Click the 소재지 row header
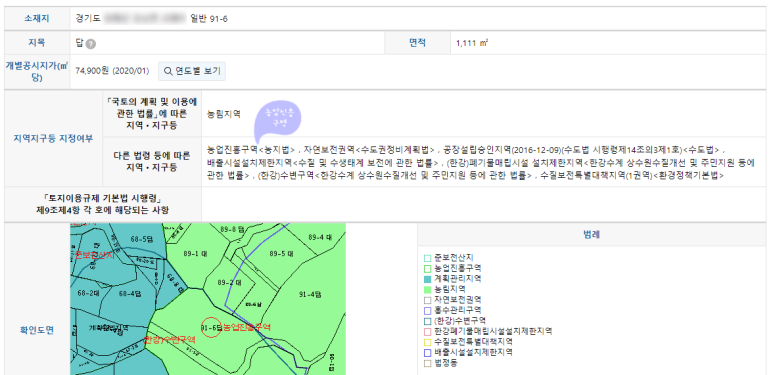773x375 pixels. 36,19
